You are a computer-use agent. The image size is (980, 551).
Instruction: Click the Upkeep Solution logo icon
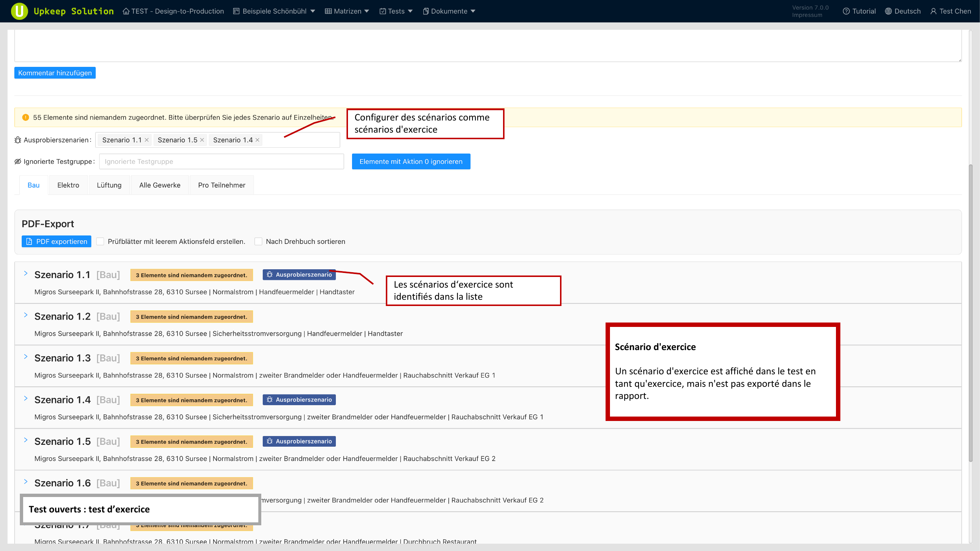point(19,11)
